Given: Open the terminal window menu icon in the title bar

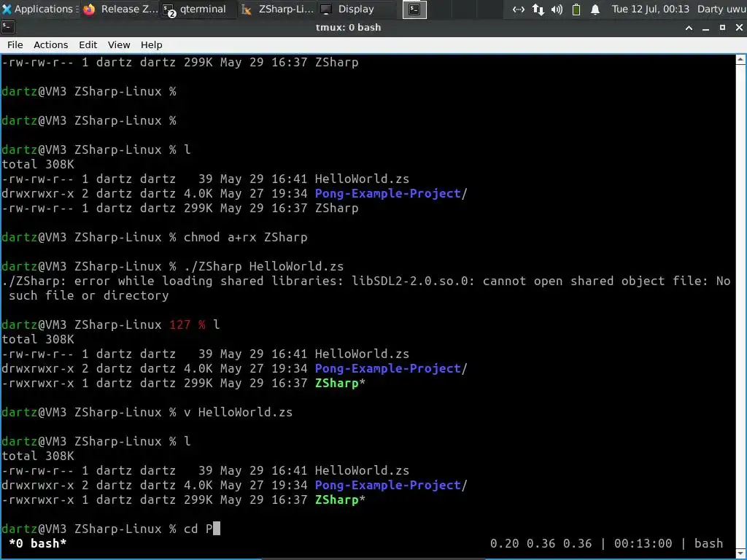Looking at the screenshot, I should (x=8, y=27).
